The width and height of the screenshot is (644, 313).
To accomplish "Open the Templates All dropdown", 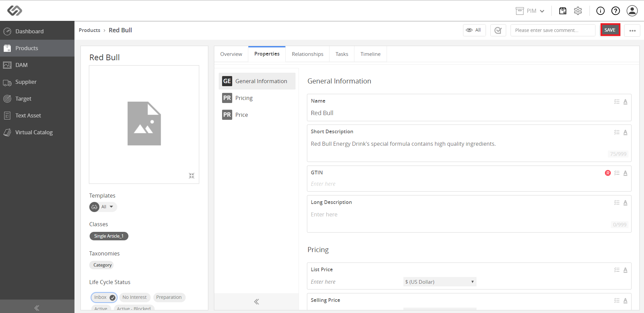I will coord(103,207).
